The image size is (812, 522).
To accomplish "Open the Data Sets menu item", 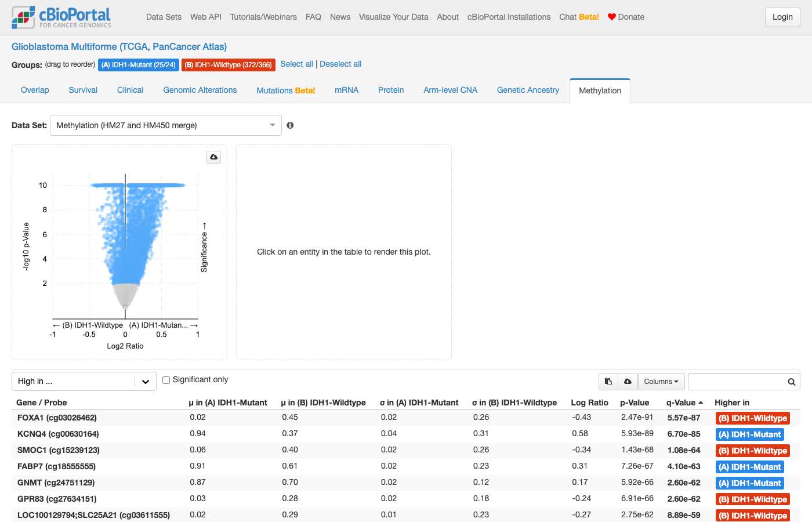I will pyautogui.click(x=164, y=17).
